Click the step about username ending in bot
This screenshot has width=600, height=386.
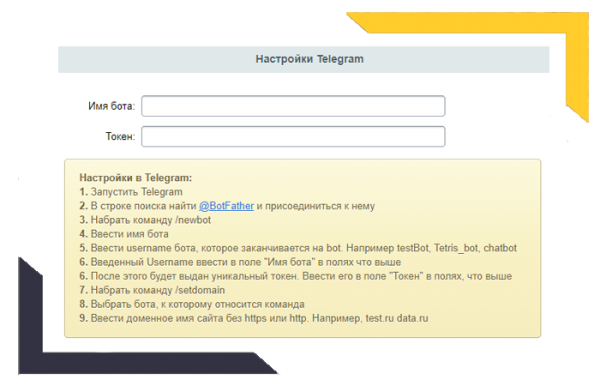(x=298, y=248)
